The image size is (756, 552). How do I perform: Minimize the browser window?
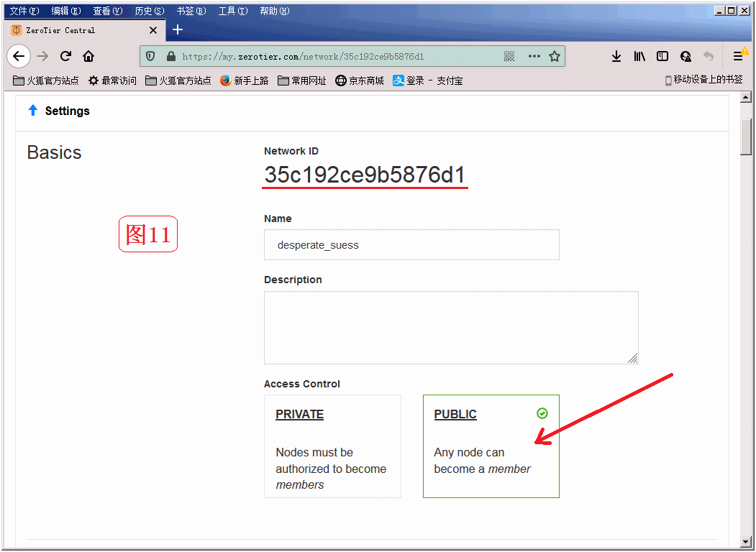[720, 11]
